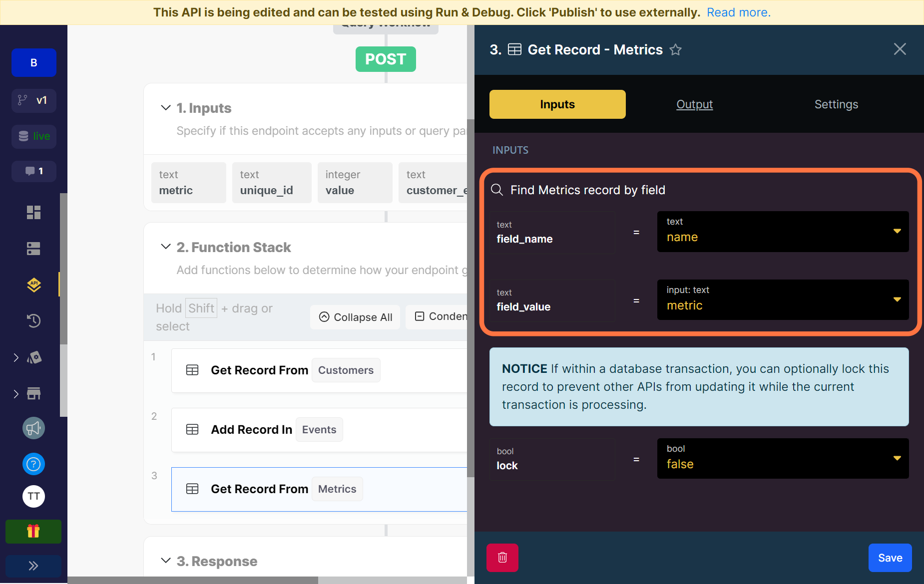The height and width of the screenshot is (584, 924).
Task: Switch to the Settings tab
Action: 836,104
